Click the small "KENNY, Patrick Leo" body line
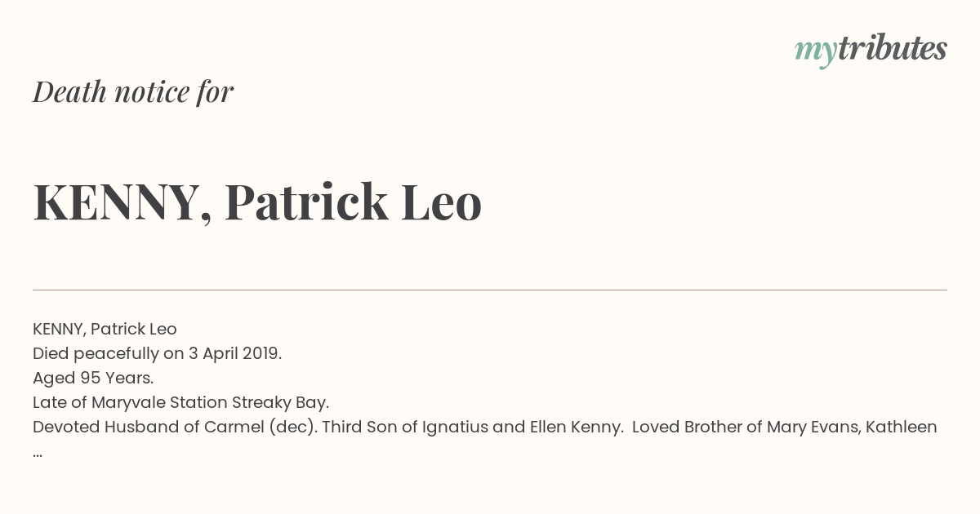Viewport: 980px width, 514px height. pos(105,329)
